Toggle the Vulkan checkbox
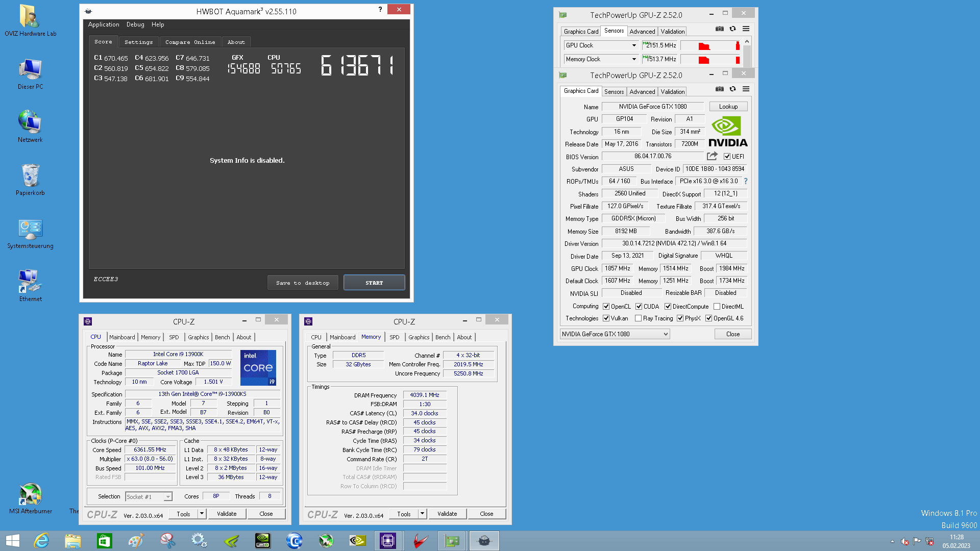 coord(606,318)
